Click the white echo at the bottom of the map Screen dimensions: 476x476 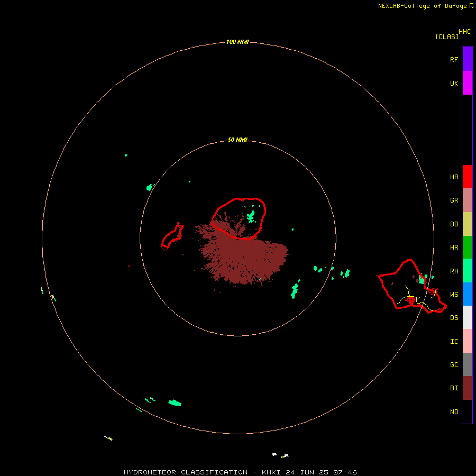(x=274, y=454)
